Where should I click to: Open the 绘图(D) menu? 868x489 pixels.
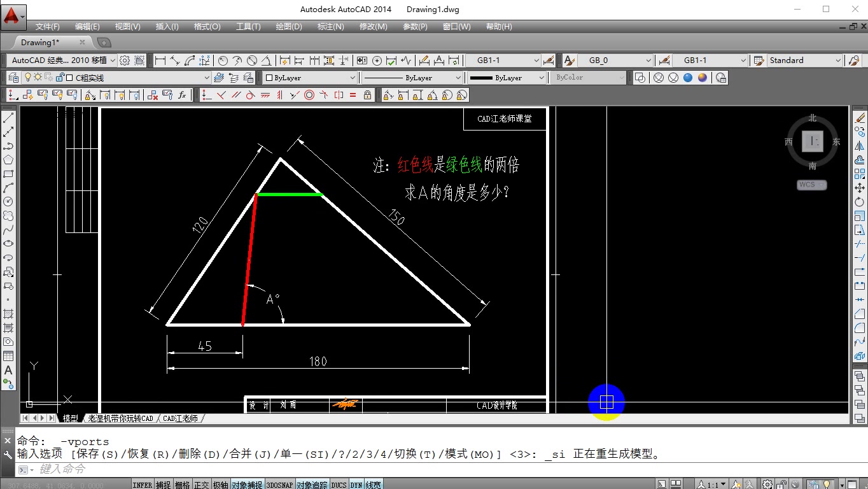[x=288, y=27]
